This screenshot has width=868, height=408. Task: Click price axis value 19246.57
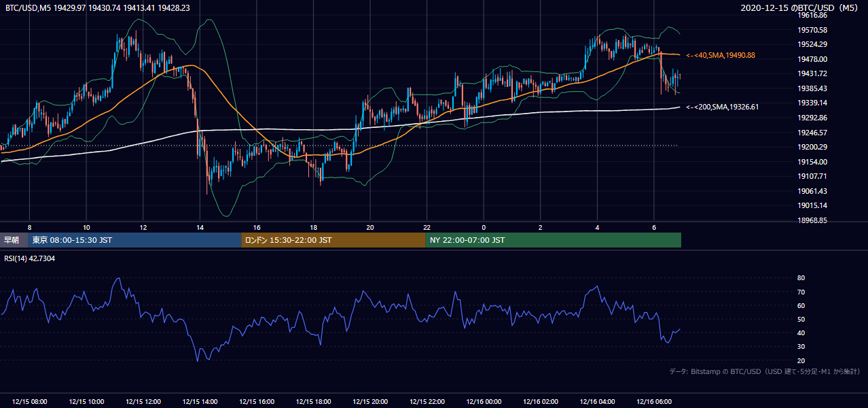click(812, 133)
